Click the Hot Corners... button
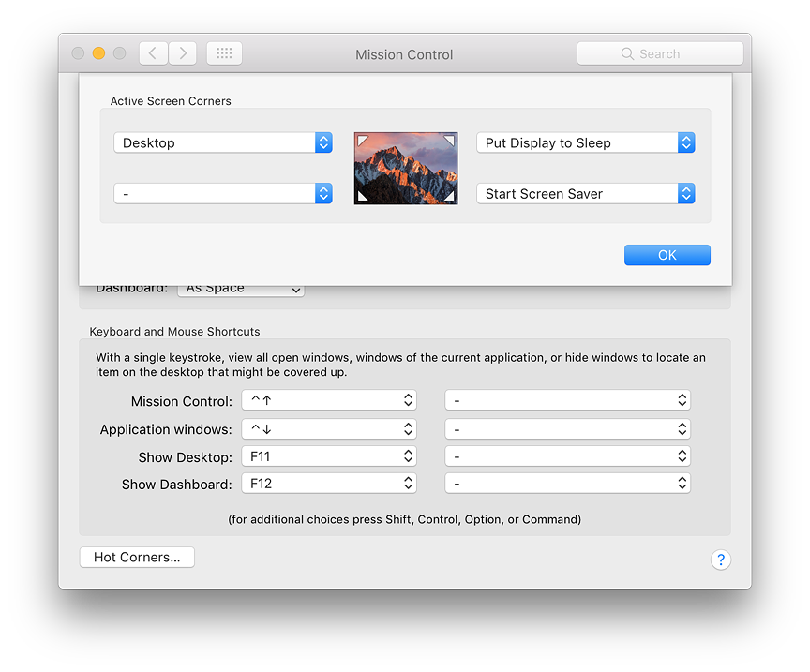Screen dimensions: 810x672 pos(137,558)
